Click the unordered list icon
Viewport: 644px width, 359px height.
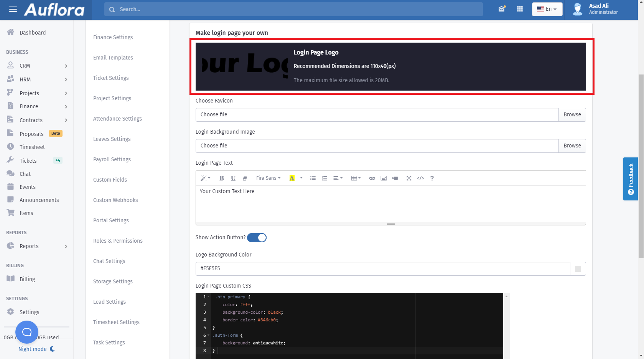[313, 178]
